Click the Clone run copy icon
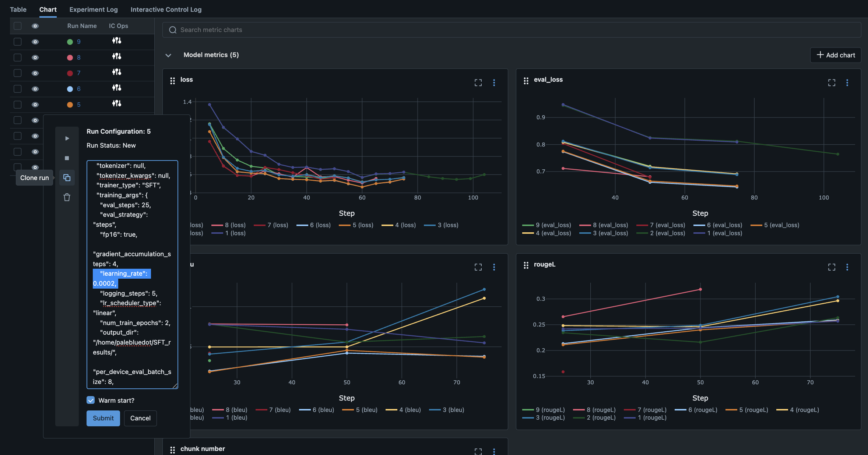Screen dimensions: 868x455 [x=67, y=178]
